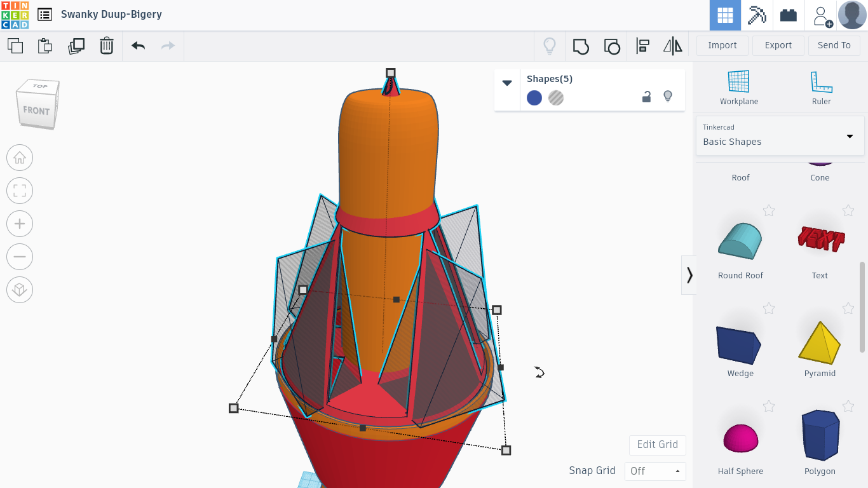Select the Hole striped swatch
This screenshot has height=488, width=868.
(x=556, y=98)
